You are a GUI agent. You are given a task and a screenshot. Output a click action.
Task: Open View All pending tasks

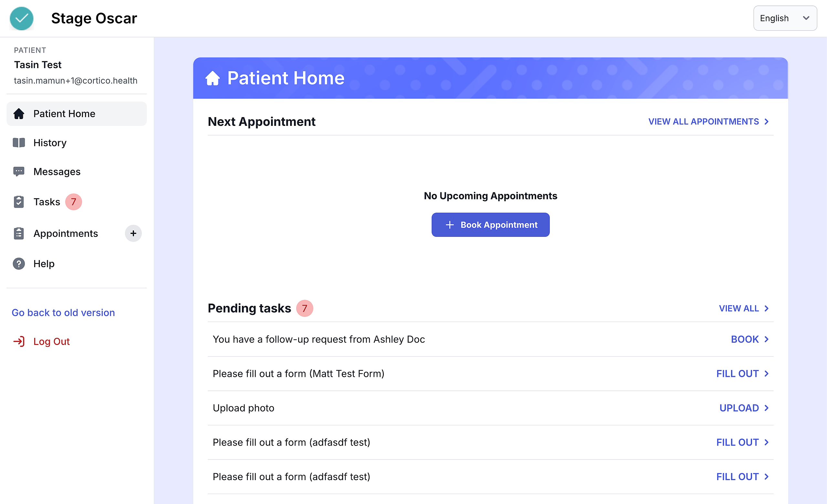pyautogui.click(x=743, y=308)
